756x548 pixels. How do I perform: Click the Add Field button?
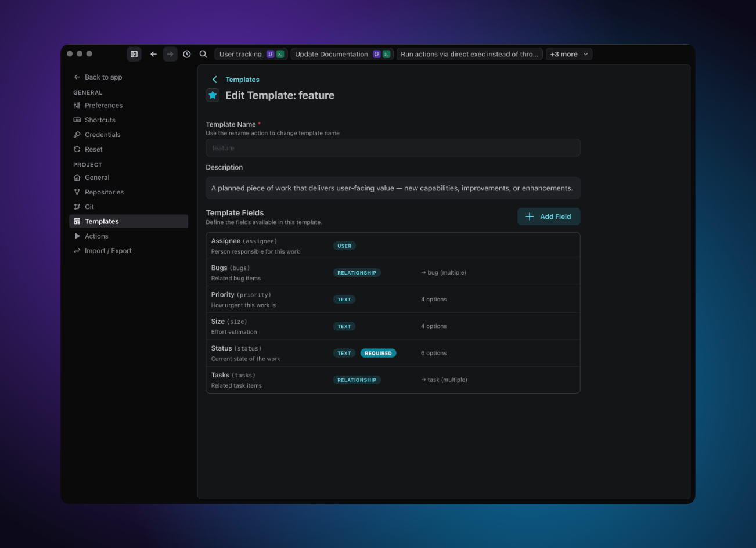click(549, 217)
